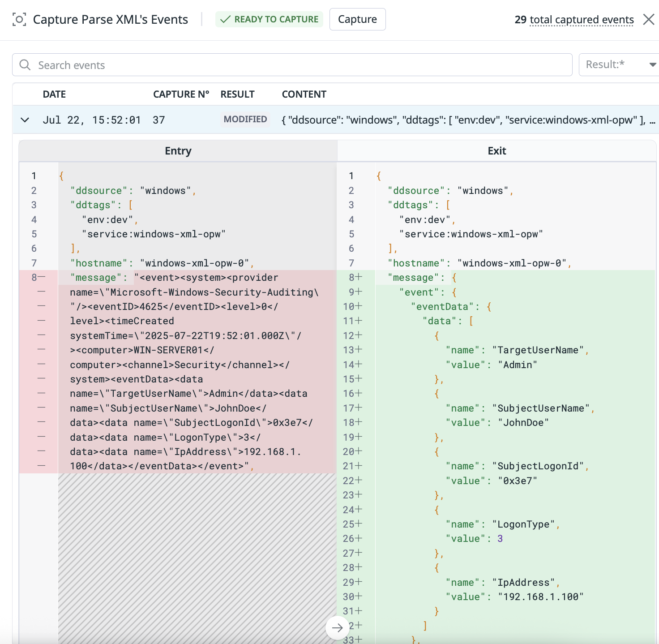659x644 pixels.
Task: Click the capture focus icon beside title
Action: tap(19, 19)
